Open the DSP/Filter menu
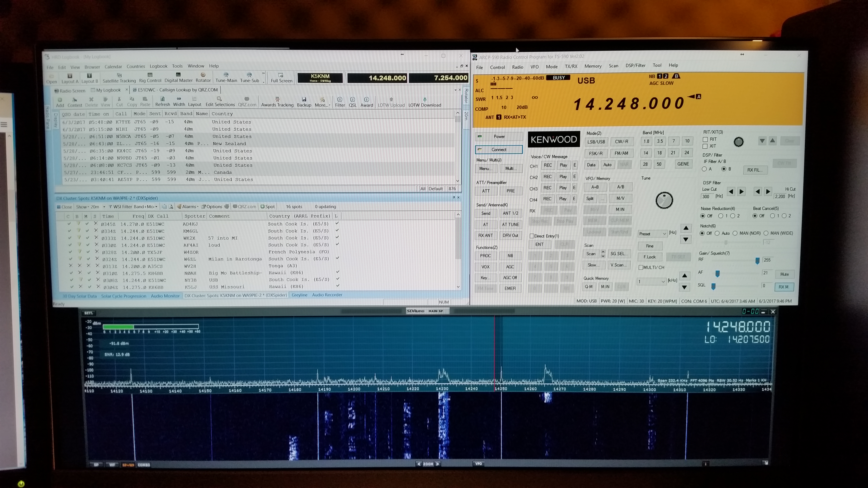The image size is (868, 488). [635, 65]
